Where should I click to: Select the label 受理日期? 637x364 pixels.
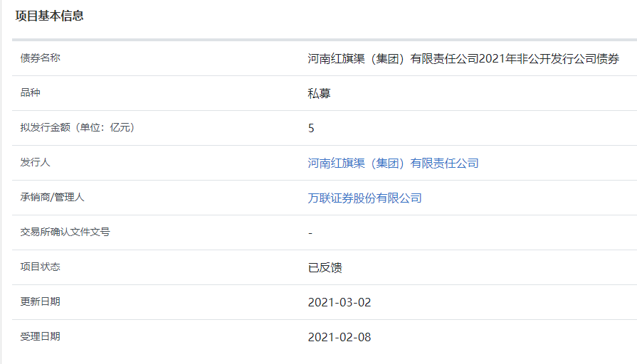(41, 336)
